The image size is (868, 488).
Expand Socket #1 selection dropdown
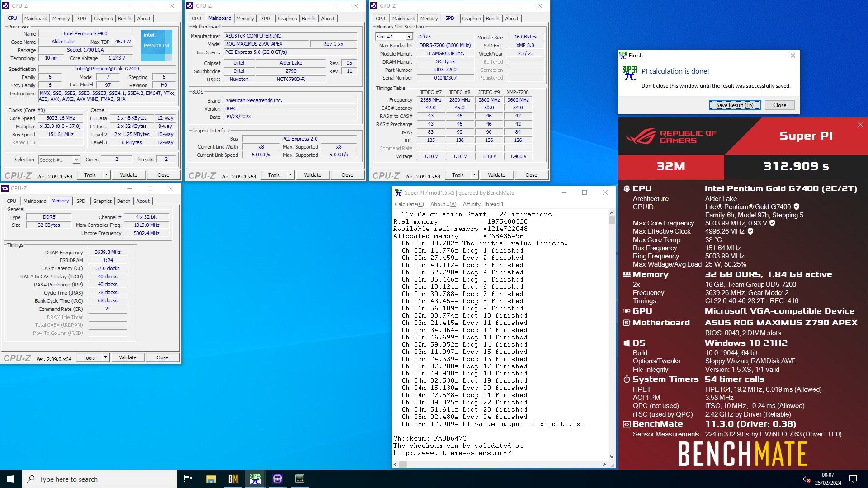tap(76, 160)
